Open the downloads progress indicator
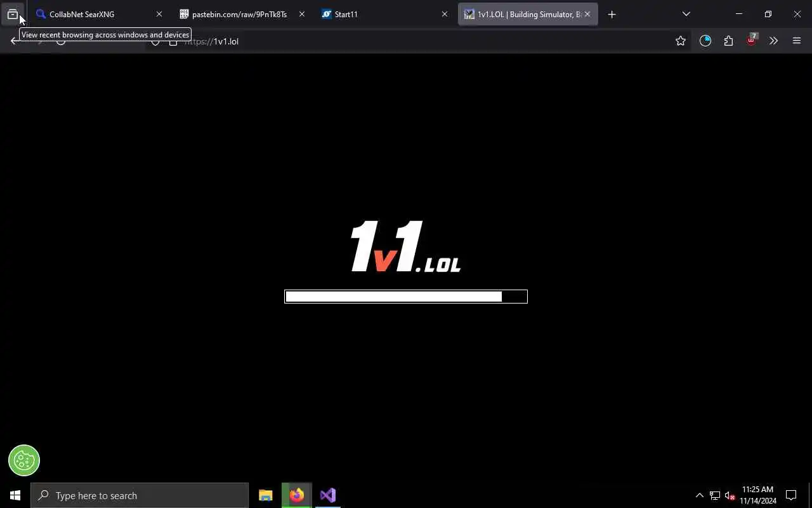 click(x=705, y=41)
